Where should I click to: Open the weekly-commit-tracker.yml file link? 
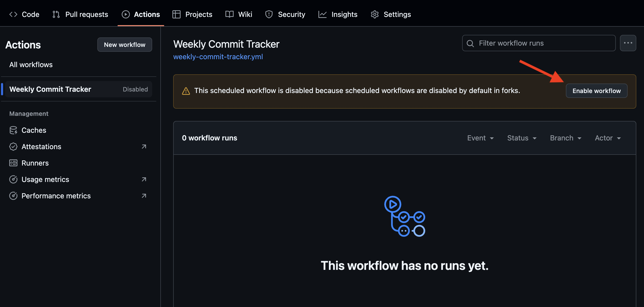pos(218,57)
